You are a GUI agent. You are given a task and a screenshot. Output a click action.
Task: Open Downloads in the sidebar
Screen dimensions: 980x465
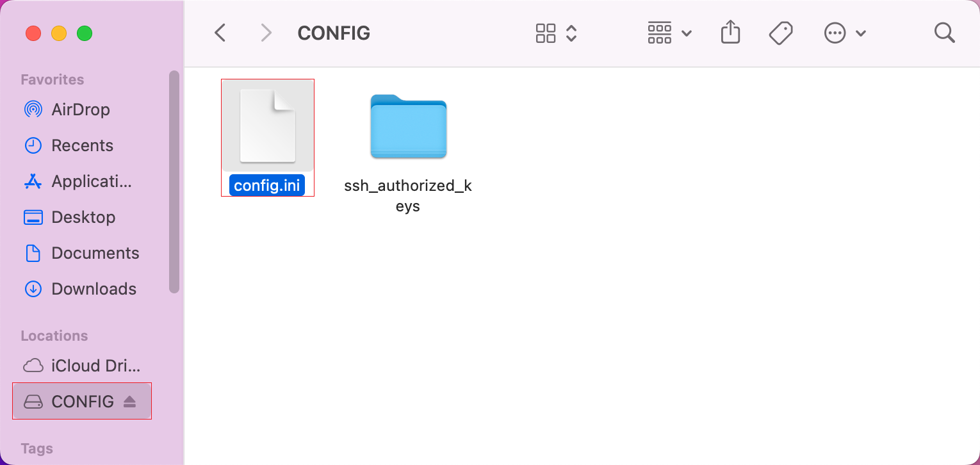(94, 289)
